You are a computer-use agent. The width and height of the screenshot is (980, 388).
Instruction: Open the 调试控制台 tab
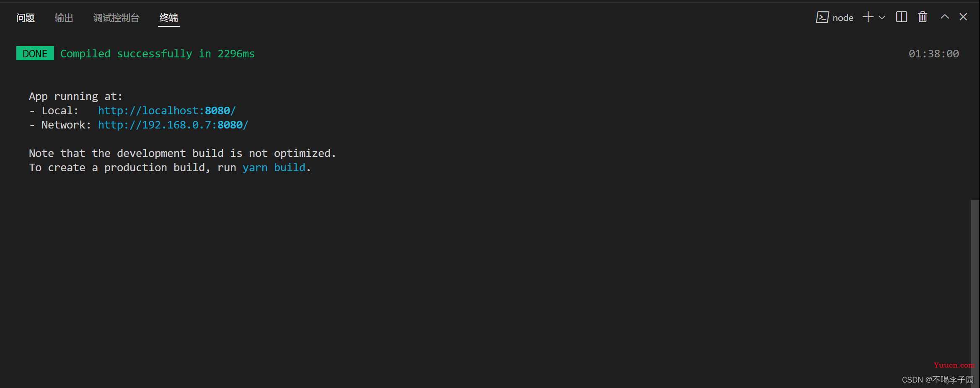click(116, 18)
